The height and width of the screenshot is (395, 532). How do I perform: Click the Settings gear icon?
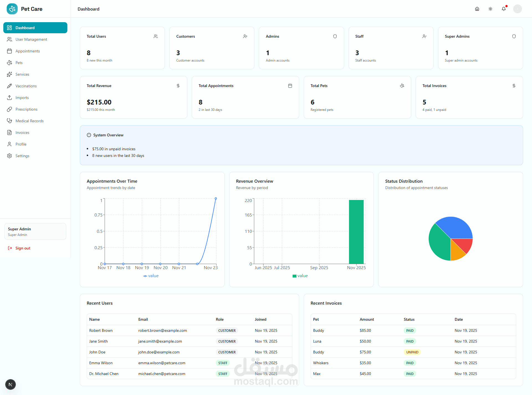[x=9, y=156]
